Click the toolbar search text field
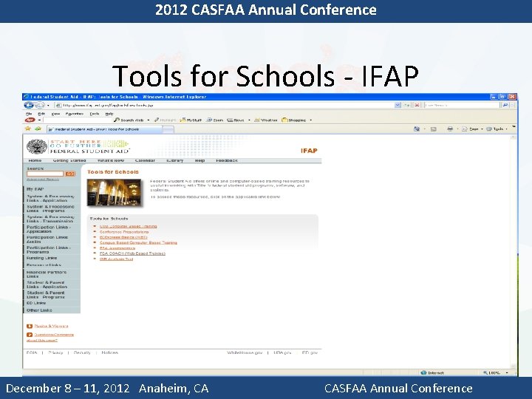532x399 pixels. (78, 120)
